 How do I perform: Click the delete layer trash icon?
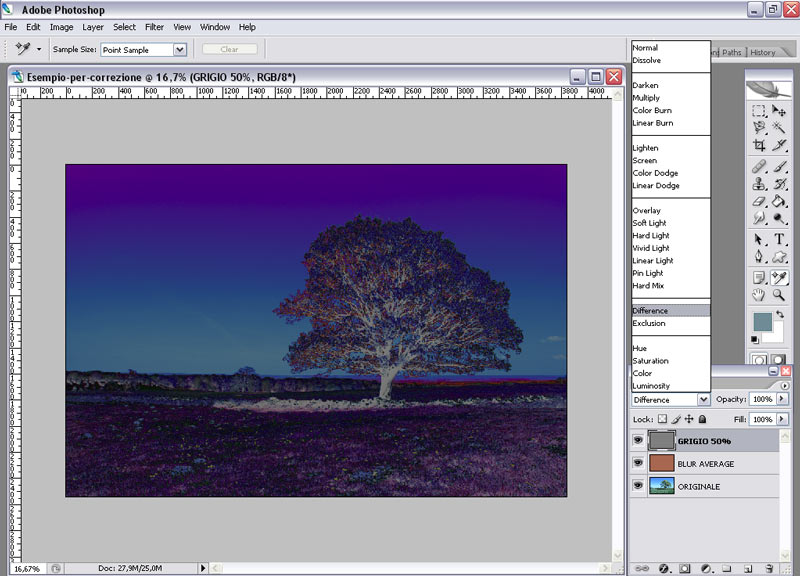click(770, 568)
